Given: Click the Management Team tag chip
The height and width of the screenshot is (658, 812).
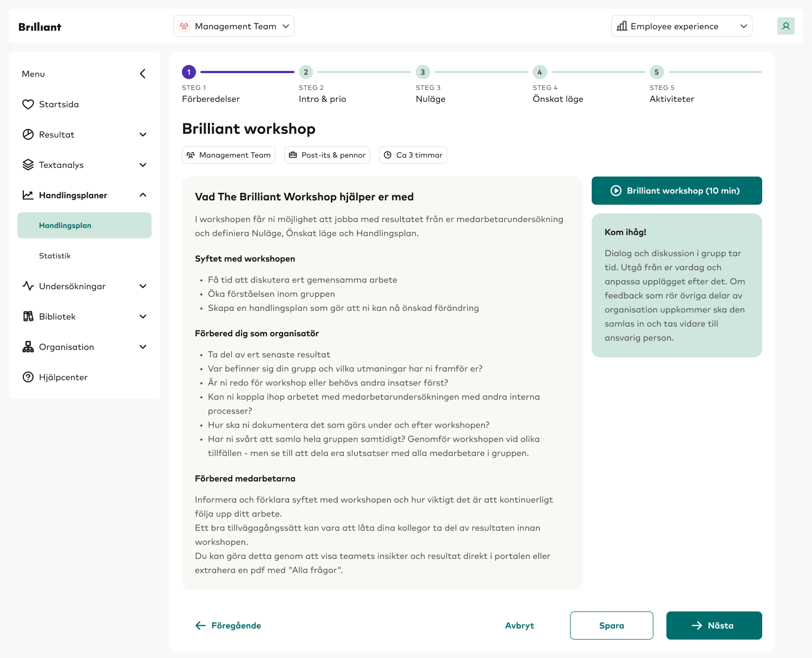Looking at the screenshot, I should [x=229, y=155].
